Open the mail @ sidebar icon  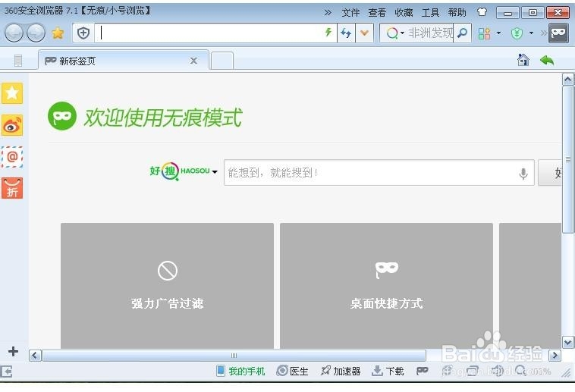(12, 157)
